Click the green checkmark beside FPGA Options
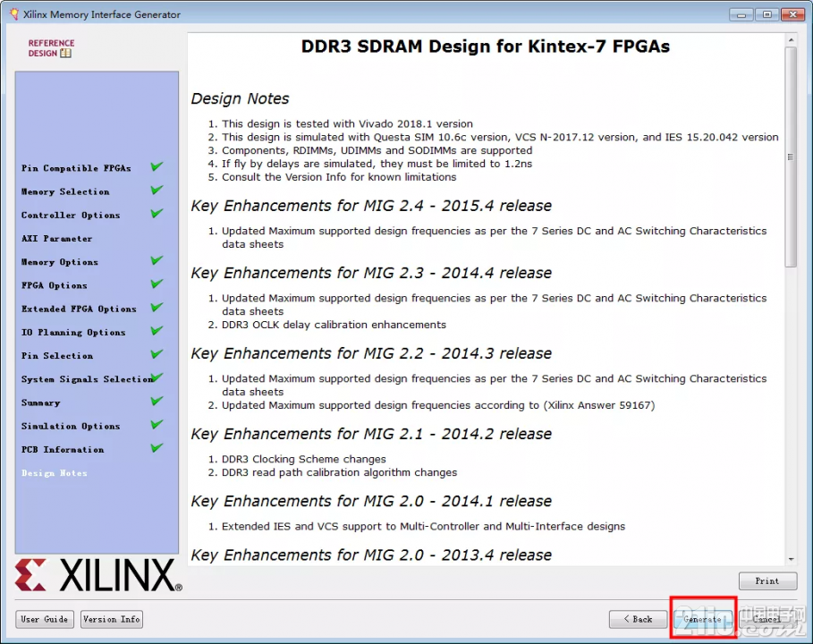Image resolution: width=813 pixels, height=644 pixels. pyautogui.click(x=157, y=284)
